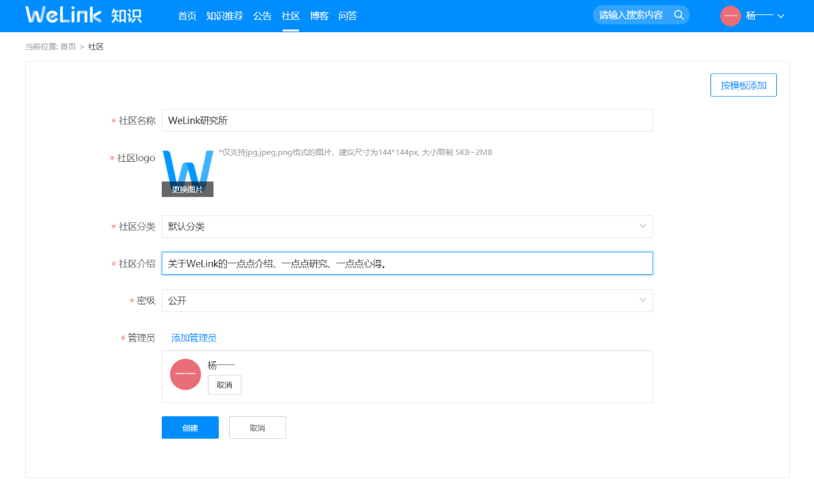Click the WeLink 知识 logo
The image size is (814, 504).
pos(83,15)
